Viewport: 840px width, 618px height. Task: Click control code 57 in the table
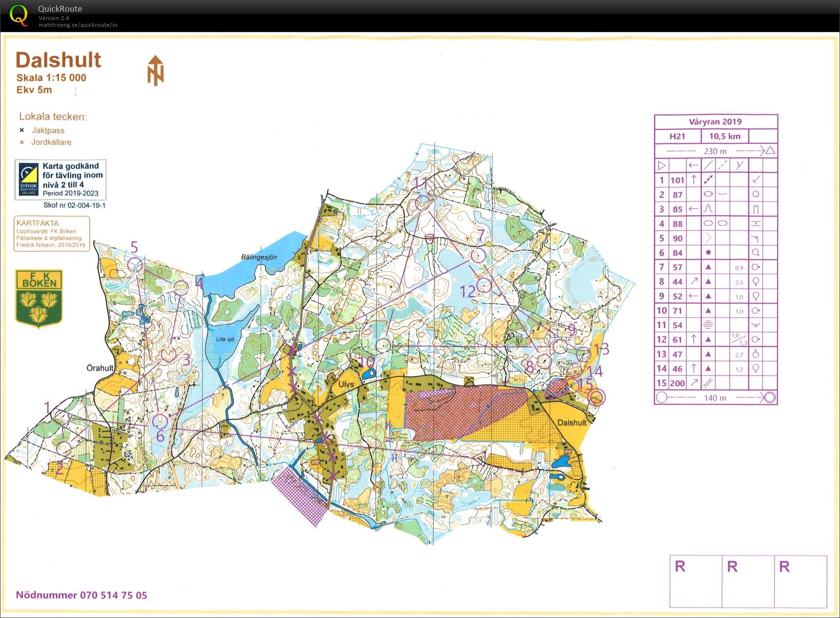click(x=677, y=267)
